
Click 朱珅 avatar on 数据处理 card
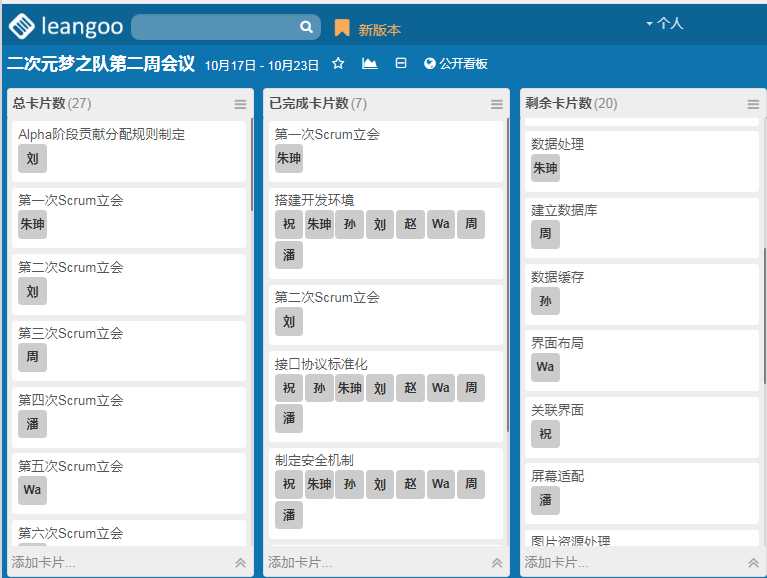click(x=545, y=168)
